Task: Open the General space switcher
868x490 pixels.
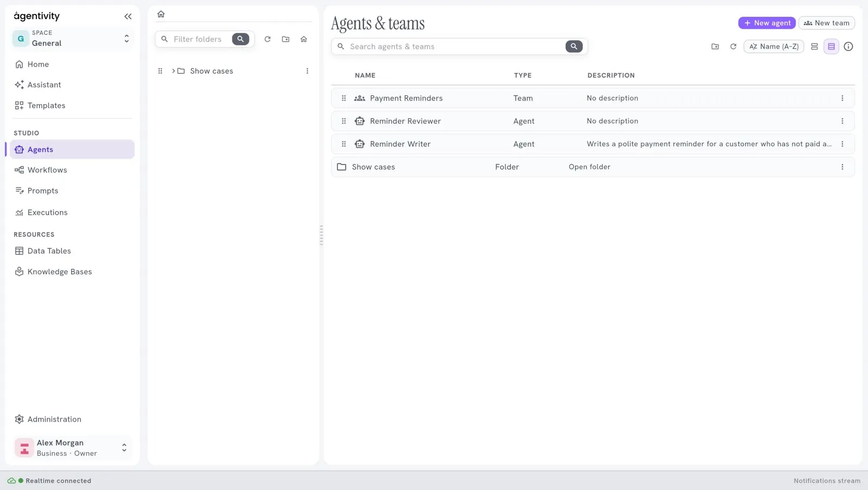Action: coord(72,38)
